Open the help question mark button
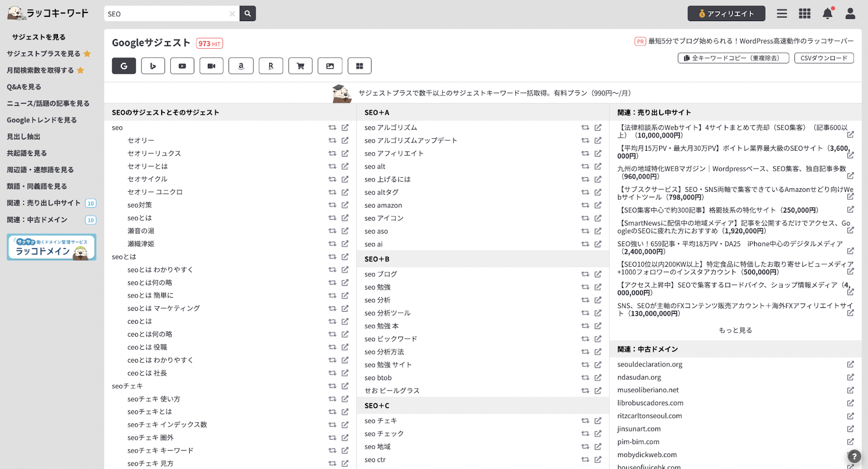The width and height of the screenshot is (868, 469). coord(854,456)
